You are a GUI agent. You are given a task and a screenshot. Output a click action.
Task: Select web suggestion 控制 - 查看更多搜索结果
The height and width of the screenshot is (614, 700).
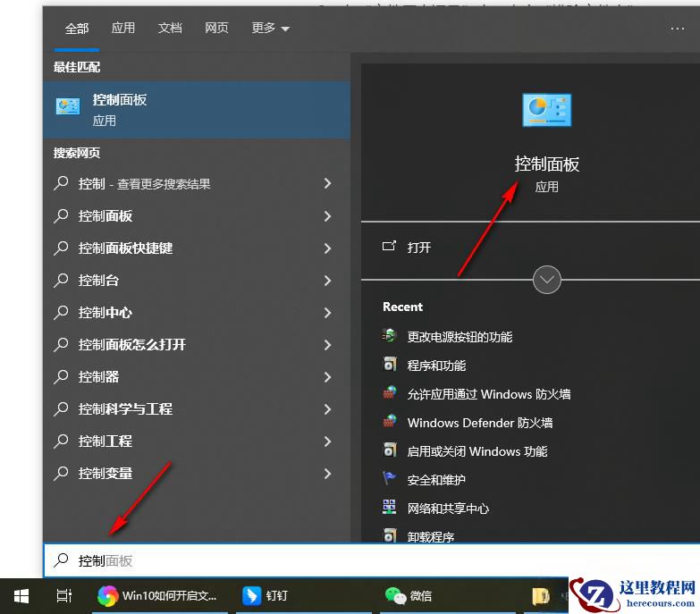(x=197, y=183)
